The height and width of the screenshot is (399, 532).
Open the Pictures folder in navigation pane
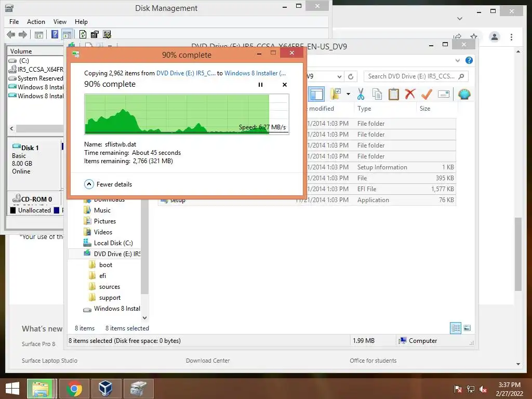(104, 221)
